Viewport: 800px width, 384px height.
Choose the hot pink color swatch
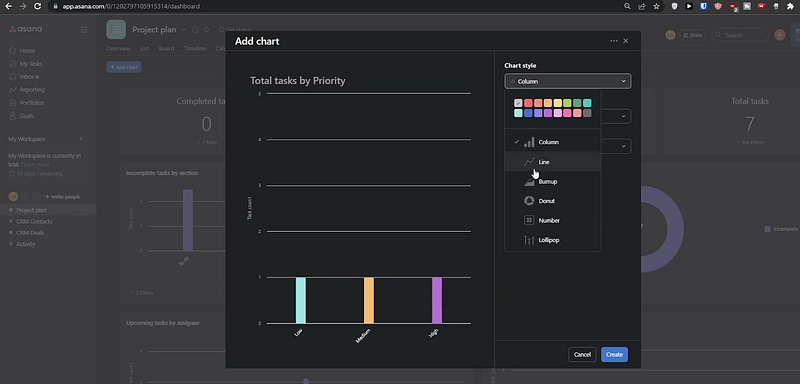click(567, 113)
